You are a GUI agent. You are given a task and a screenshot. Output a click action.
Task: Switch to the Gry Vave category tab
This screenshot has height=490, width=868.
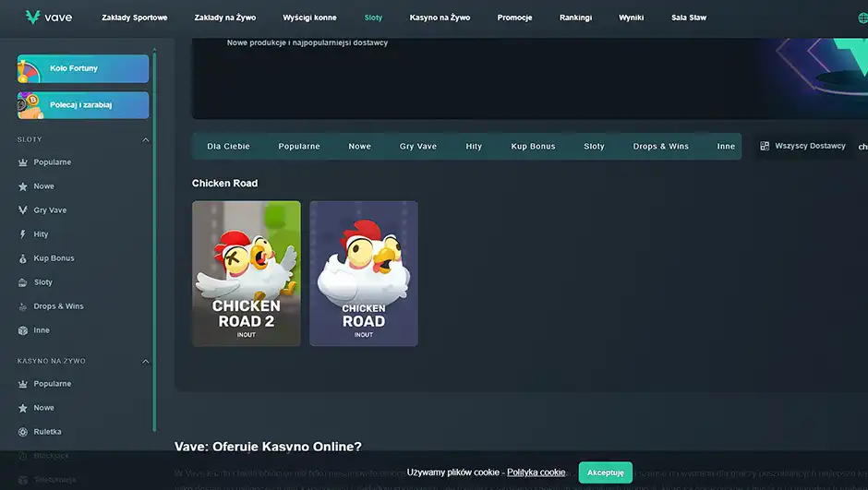click(x=418, y=147)
